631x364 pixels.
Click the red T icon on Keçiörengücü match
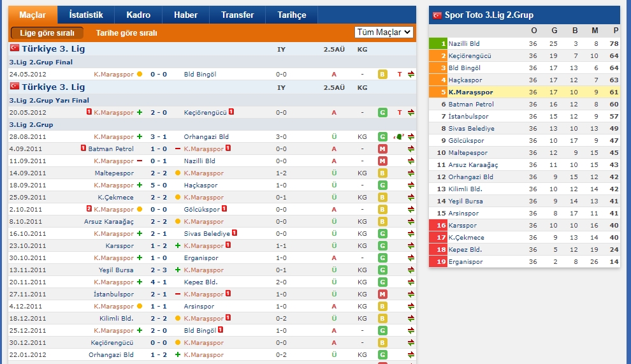(x=400, y=113)
